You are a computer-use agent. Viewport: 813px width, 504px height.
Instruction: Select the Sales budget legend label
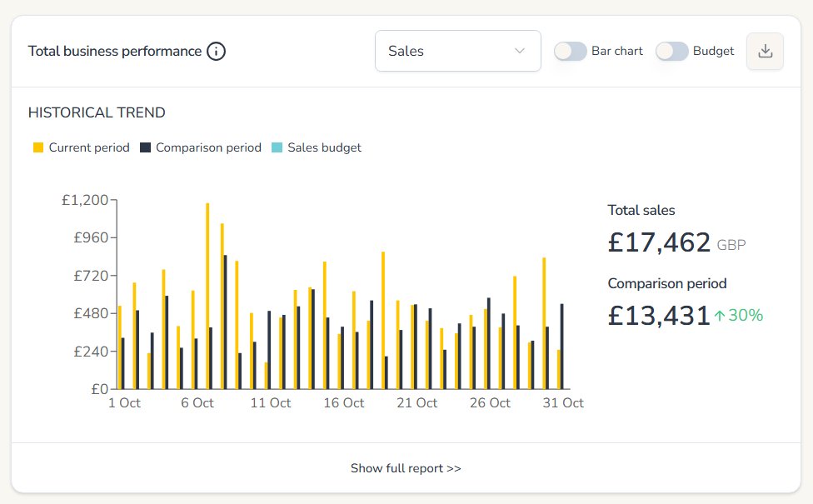click(323, 147)
